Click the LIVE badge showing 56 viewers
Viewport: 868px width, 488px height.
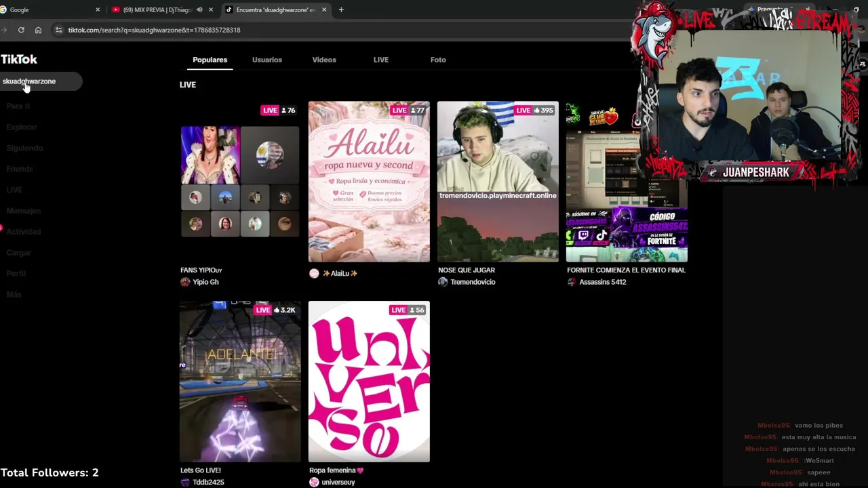pos(408,310)
